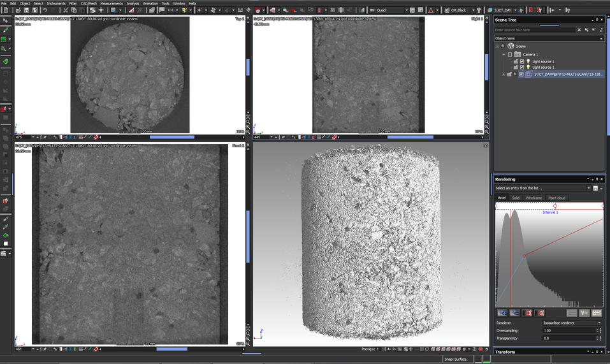
Task: Open 'Select an entry from the list' dropdown
Action: (588, 188)
